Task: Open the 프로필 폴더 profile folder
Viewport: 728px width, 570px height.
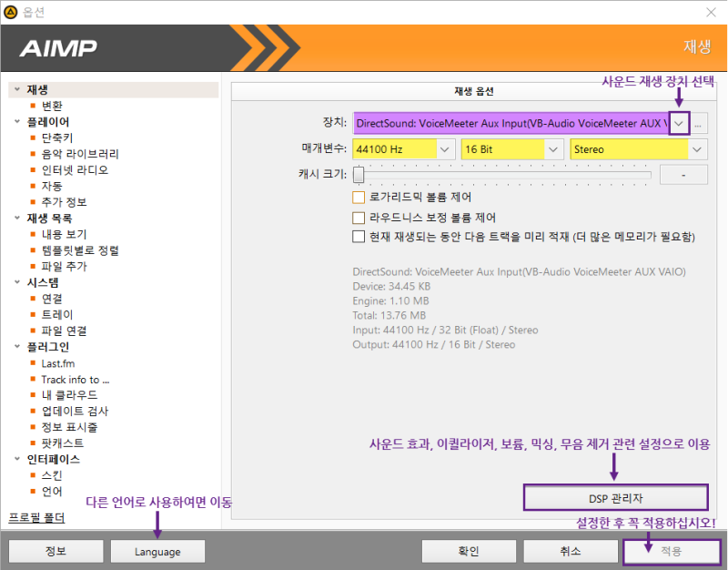Action: click(x=35, y=517)
